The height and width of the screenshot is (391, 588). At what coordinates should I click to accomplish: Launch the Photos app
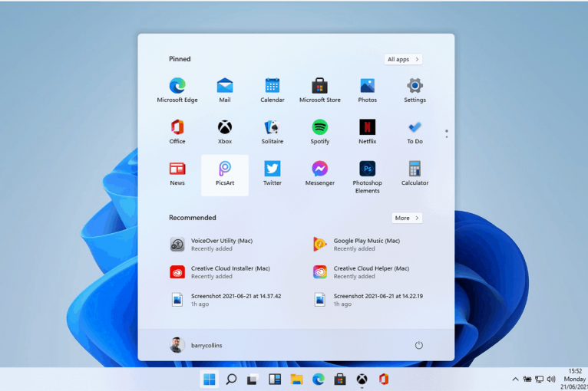367,90
